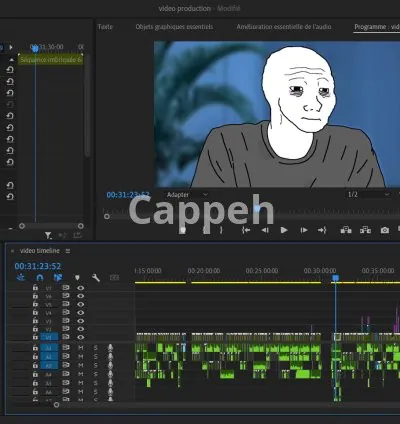The height and width of the screenshot is (424, 400).
Task: Export frame with camera icon
Action: click(385, 230)
